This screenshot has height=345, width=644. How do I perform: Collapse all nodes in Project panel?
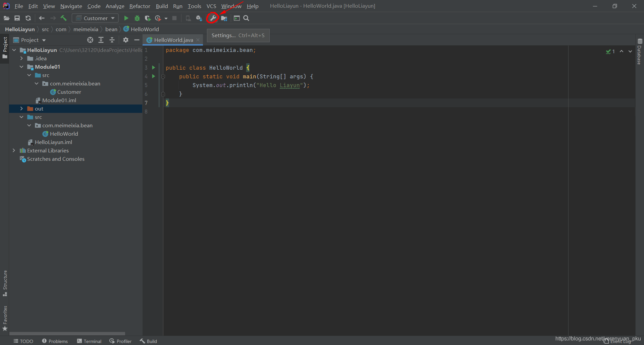(112, 40)
